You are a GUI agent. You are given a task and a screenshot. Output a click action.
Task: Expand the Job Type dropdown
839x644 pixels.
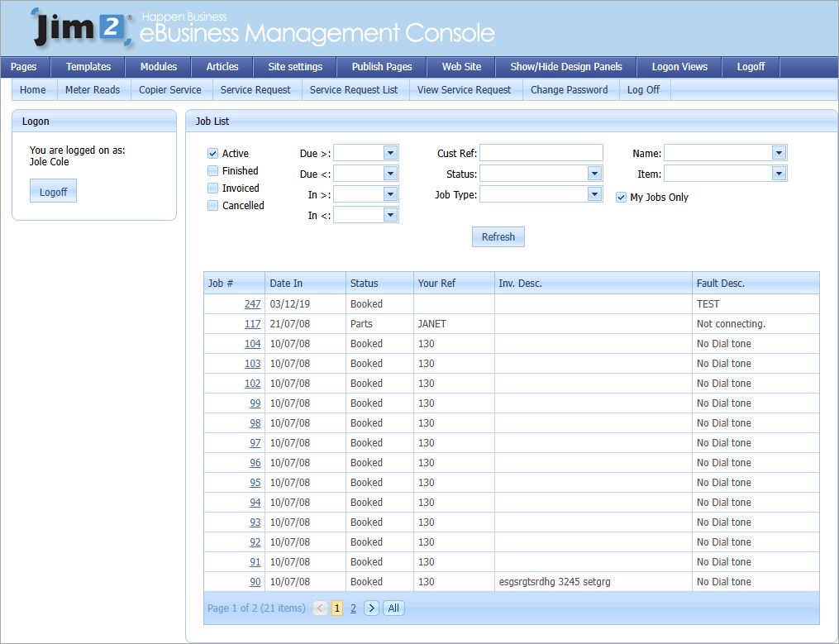[594, 194]
